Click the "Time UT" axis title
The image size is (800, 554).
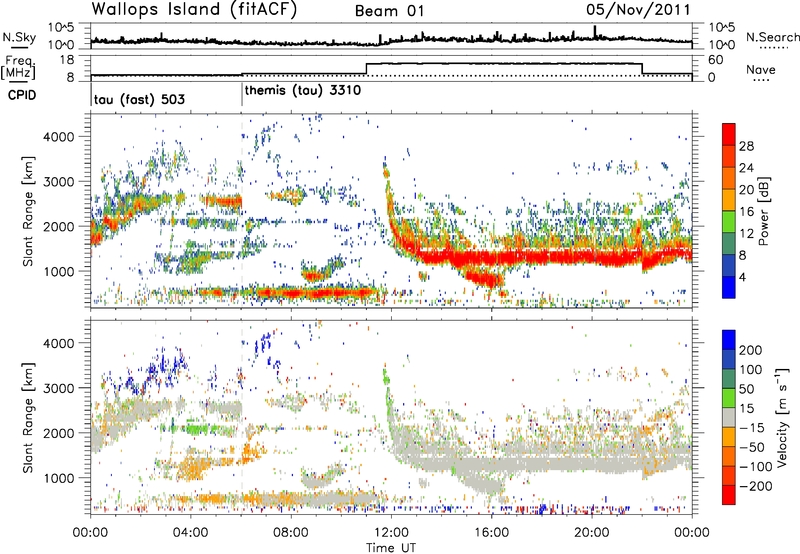pos(391,548)
